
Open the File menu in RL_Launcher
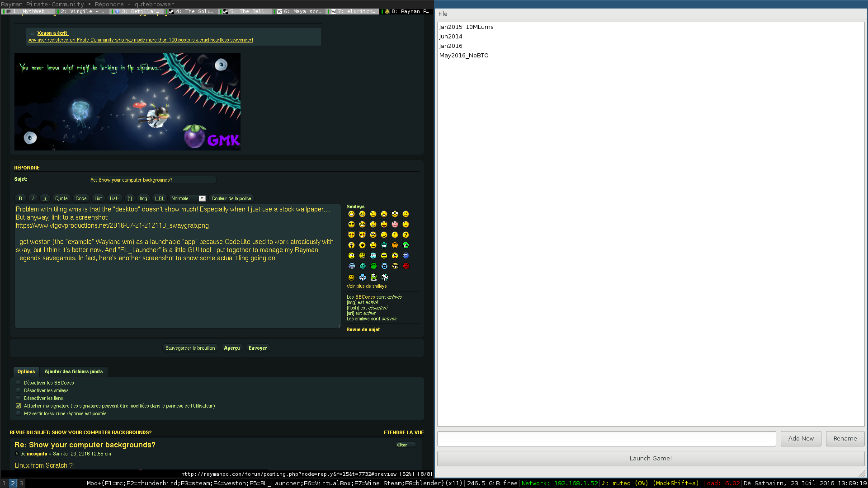tap(443, 14)
